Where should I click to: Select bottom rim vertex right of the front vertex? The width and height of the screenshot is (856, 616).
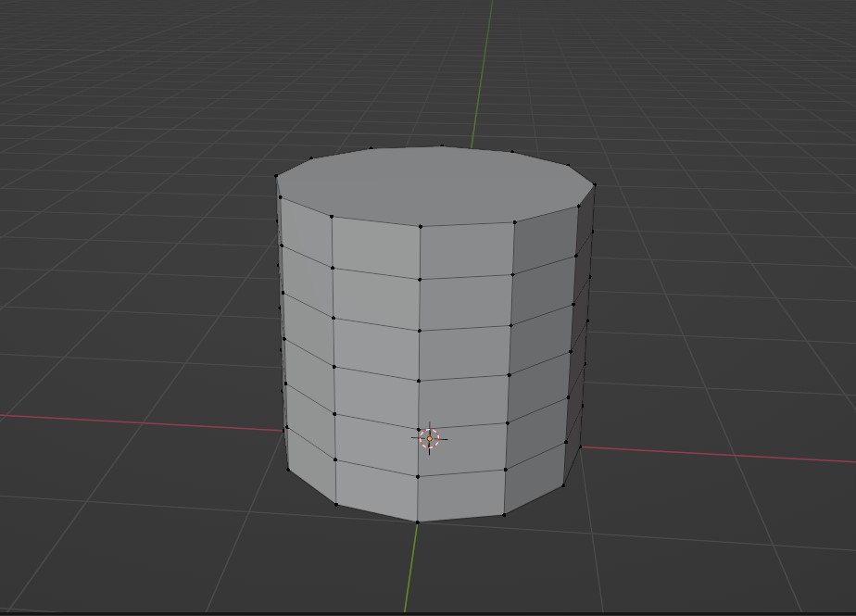(504, 515)
